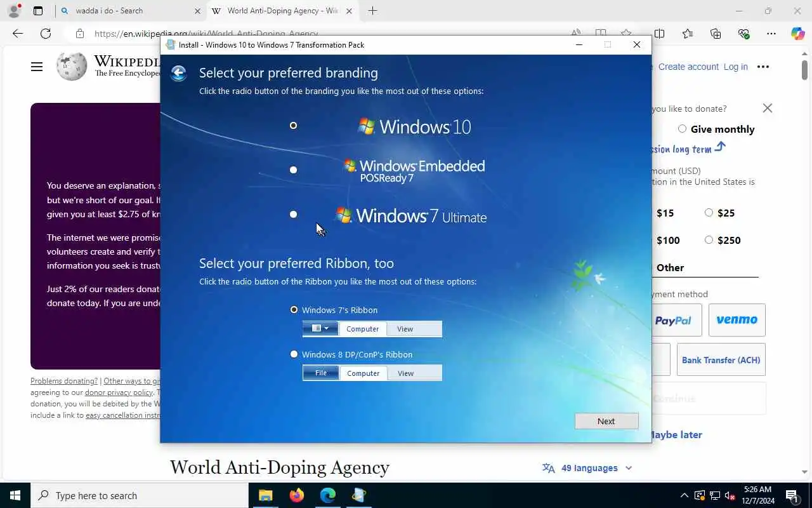Click the Wikipedia globe logo
Image resolution: width=812 pixels, height=508 pixels.
[72, 66]
